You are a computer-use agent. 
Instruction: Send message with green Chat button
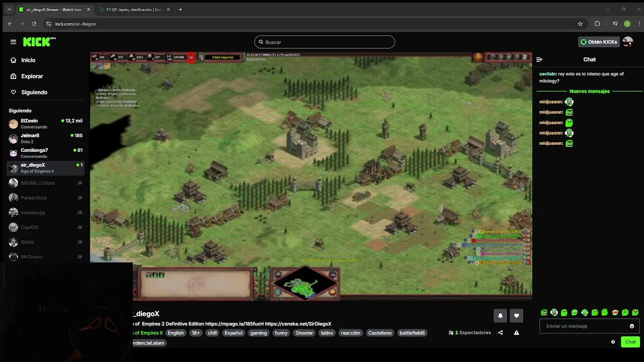click(x=630, y=342)
